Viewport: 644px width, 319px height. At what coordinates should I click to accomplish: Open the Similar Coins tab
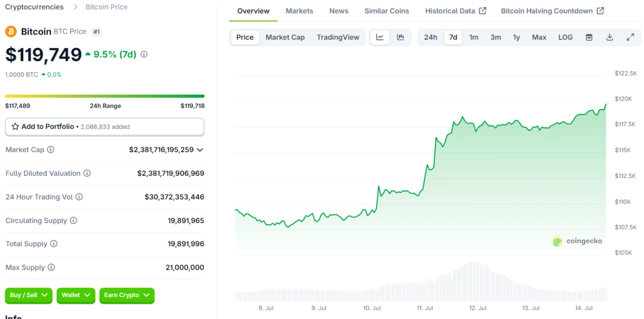(x=387, y=11)
